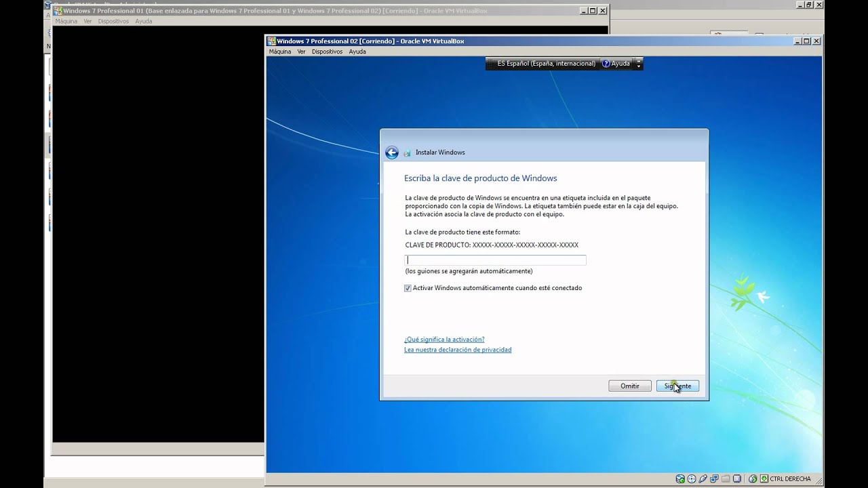
Task: Click the setup icon beside Instalar Windows
Action: (407, 153)
